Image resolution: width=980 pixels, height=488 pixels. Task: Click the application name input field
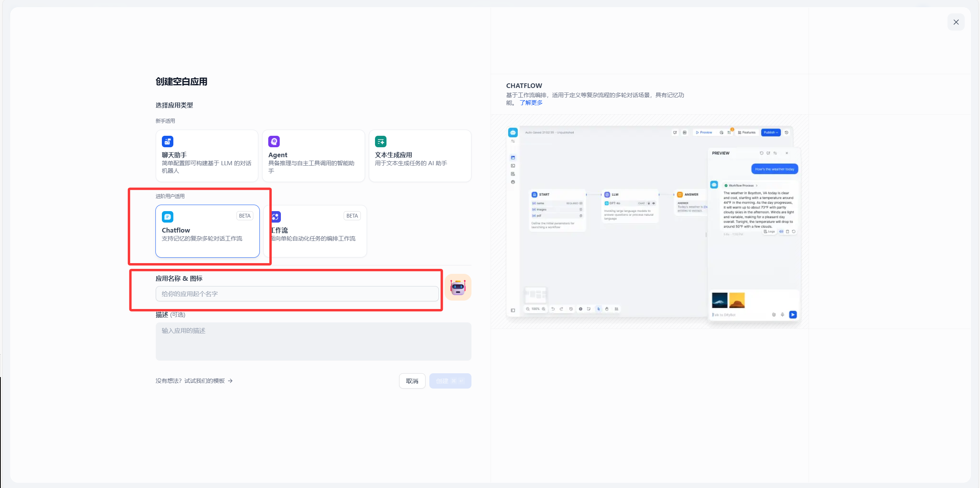(297, 294)
